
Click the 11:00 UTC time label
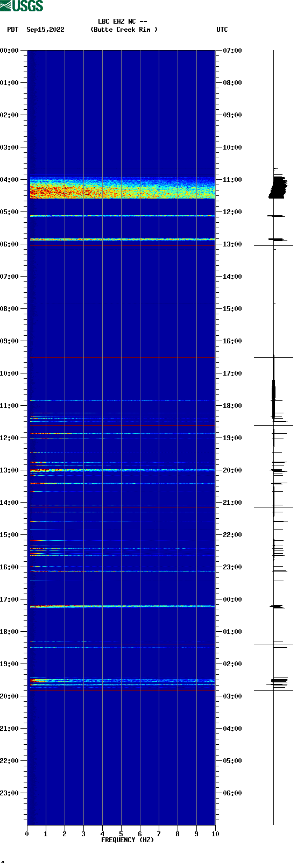[x=232, y=180]
